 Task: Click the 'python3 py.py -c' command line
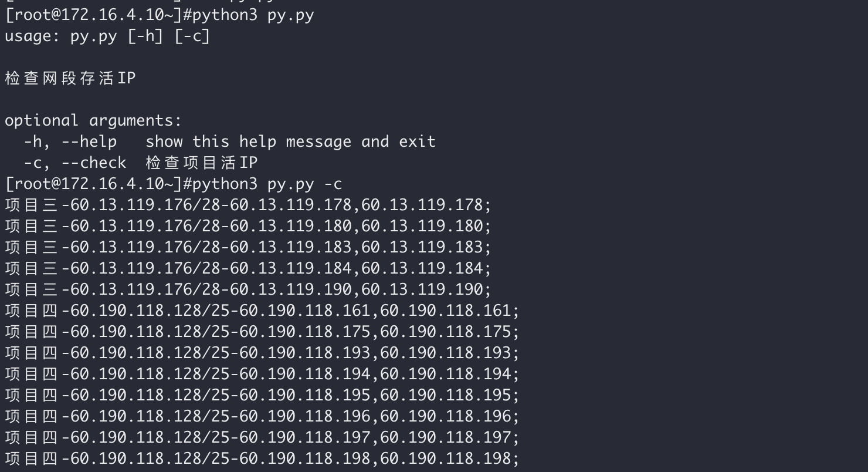click(174, 184)
